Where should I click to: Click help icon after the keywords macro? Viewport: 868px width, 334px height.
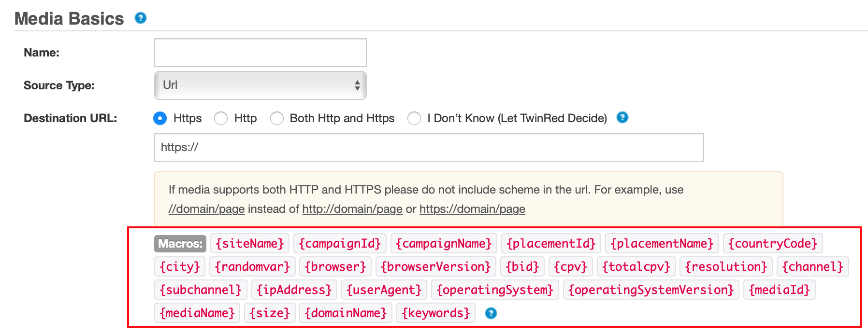(491, 313)
